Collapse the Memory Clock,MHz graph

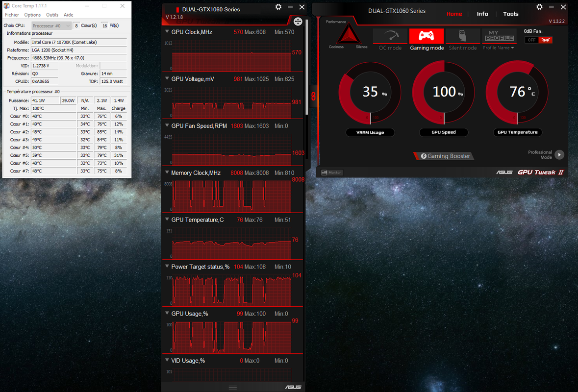167,172
